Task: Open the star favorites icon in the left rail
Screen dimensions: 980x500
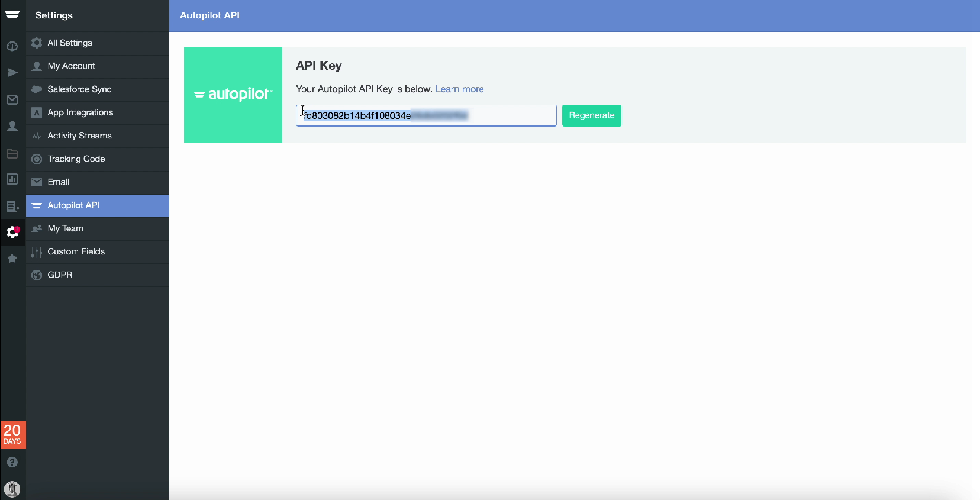Action: pyautogui.click(x=12, y=259)
